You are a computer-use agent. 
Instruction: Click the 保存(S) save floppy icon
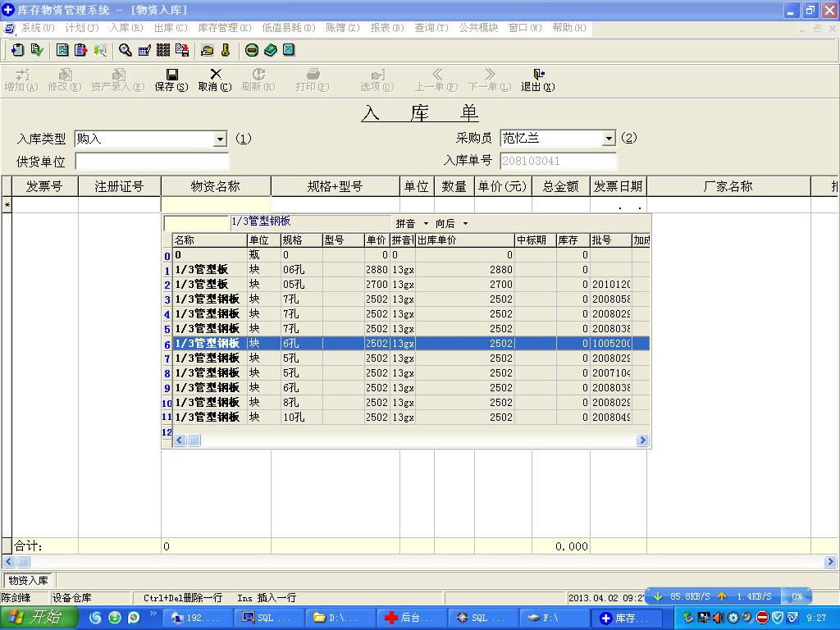(x=171, y=80)
